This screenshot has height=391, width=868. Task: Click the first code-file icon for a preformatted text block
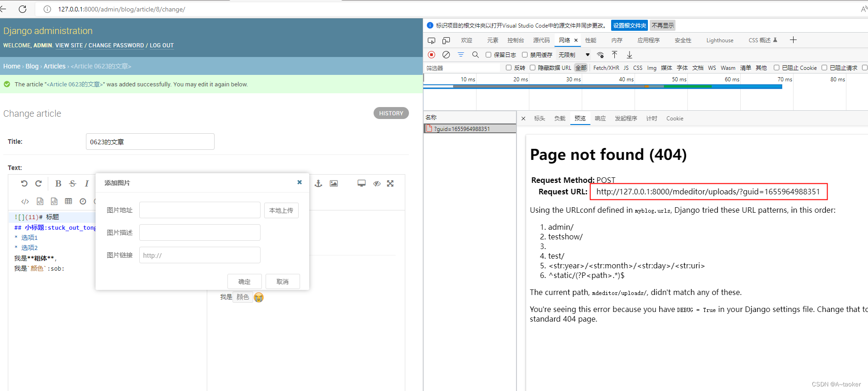(x=40, y=201)
